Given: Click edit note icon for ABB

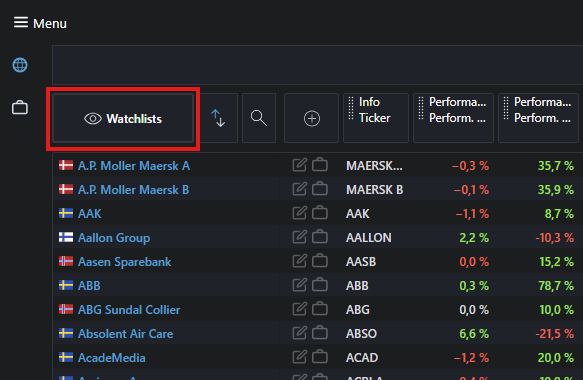Looking at the screenshot, I should tap(300, 285).
